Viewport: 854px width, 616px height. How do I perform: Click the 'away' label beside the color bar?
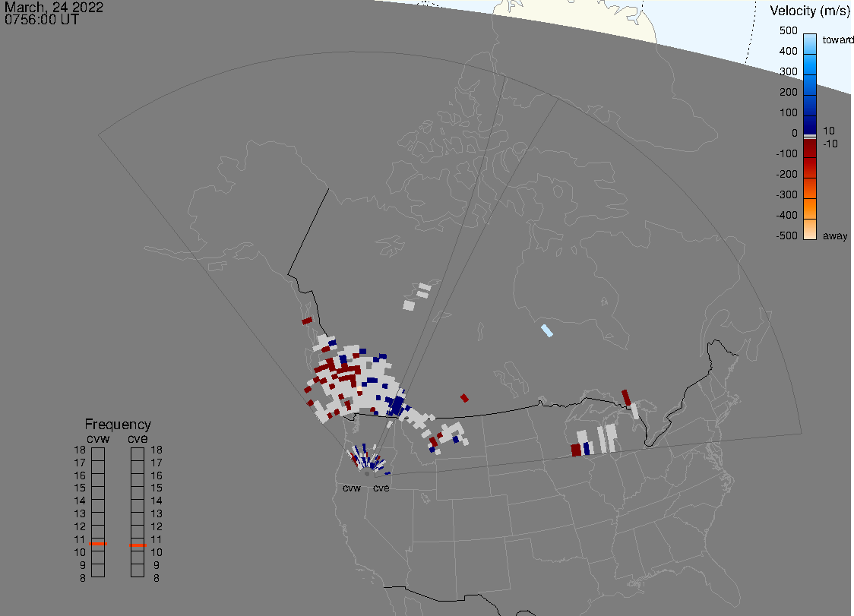click(x=835, y=235)
